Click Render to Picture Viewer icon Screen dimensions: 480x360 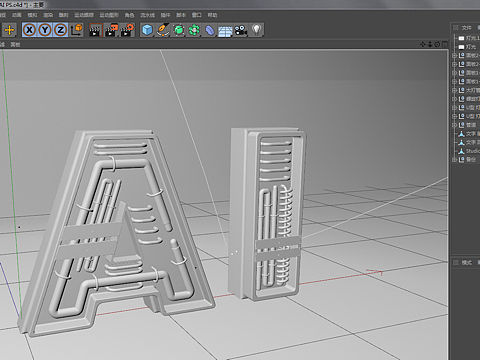pyautogui.click(x=111, y=30)
